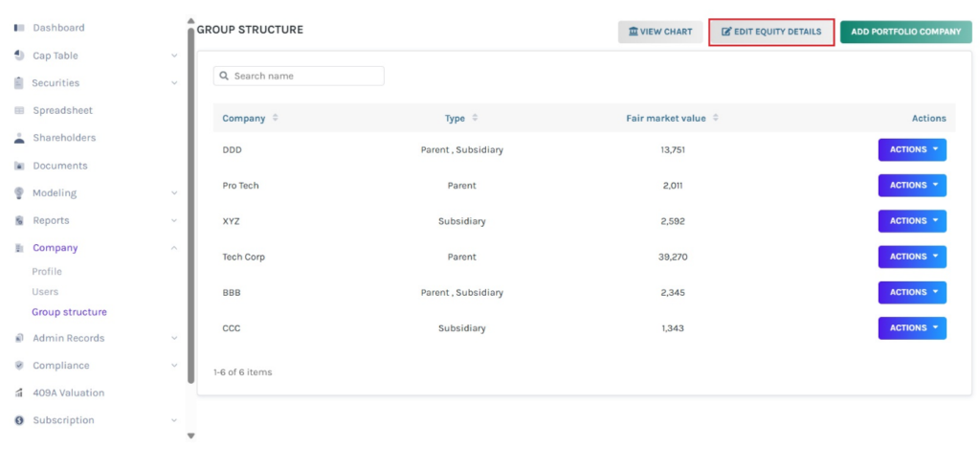The width and height of the screenshot is (980, 449).
Task: Click the Dashboard sidebar icon
Action: (x=19, y=28)
